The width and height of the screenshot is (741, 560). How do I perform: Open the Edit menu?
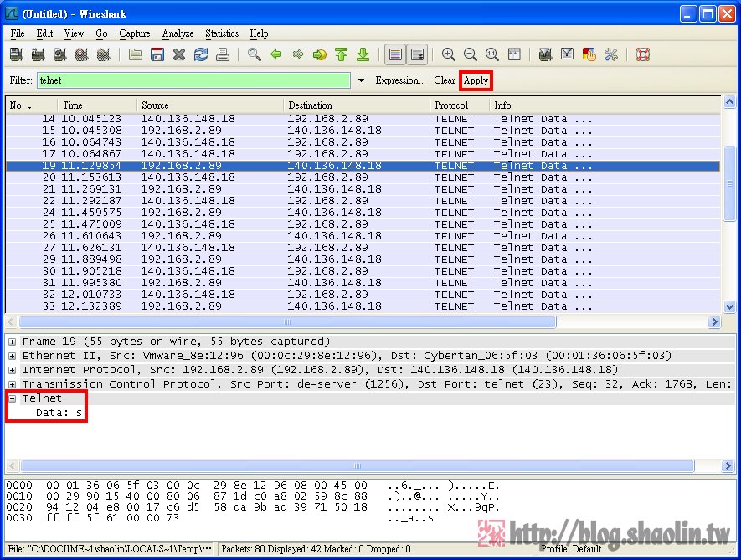44,33
